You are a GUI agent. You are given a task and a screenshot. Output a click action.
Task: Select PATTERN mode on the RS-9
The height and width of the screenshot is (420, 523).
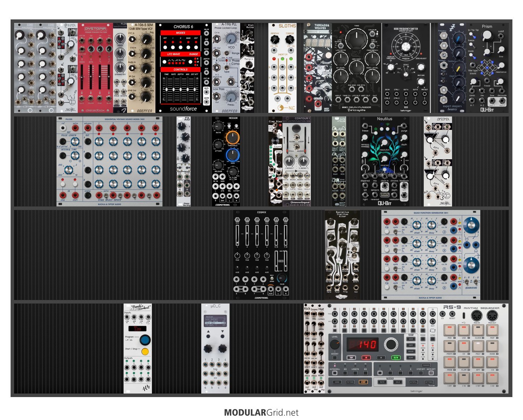(x=350, y=382)
